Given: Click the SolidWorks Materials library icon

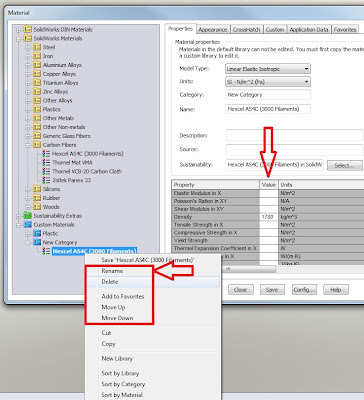Looking at the screenshot, I should (x=28, y=38).
